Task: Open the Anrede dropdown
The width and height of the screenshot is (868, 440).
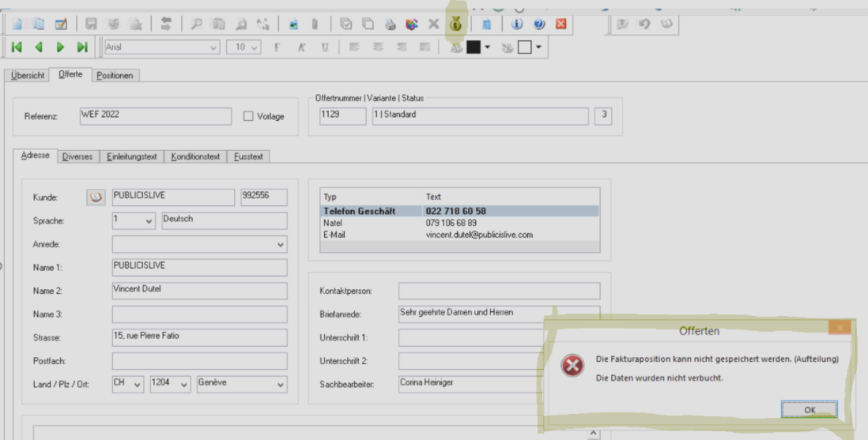Action: (281, 245)
